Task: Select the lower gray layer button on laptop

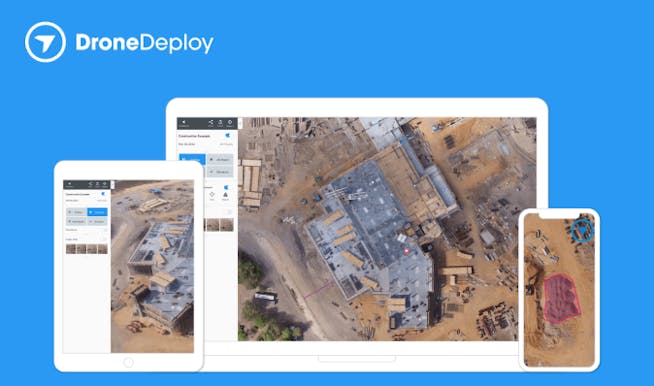Action: pyautogui.click(x=220, y=172)
